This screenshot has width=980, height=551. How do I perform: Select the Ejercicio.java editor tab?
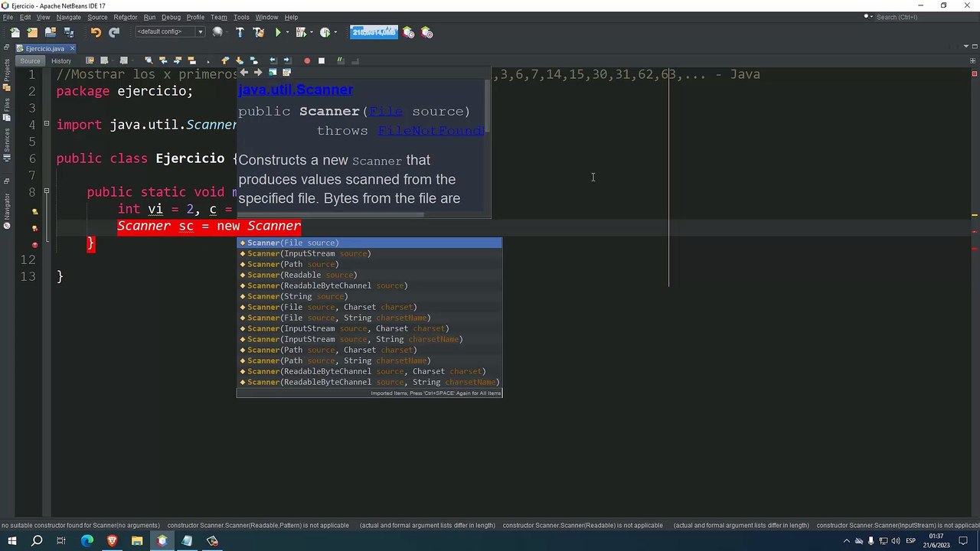[45, 48]
